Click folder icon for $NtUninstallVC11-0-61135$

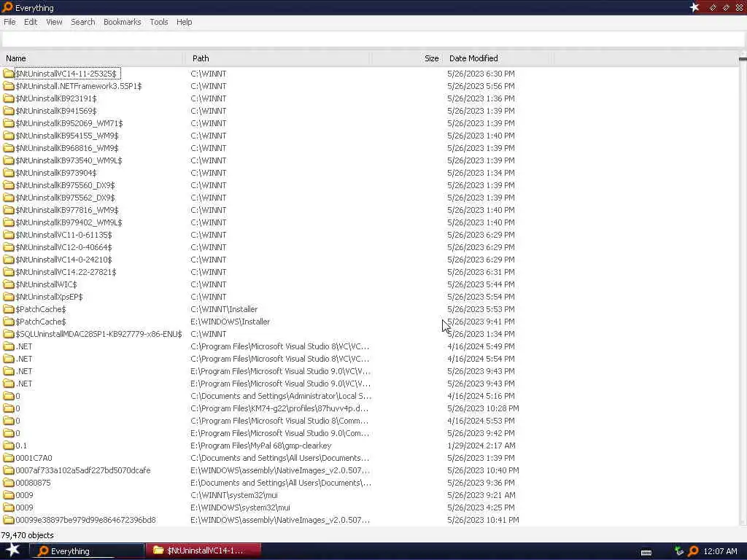pyautogui.click(x=9, y=234)
